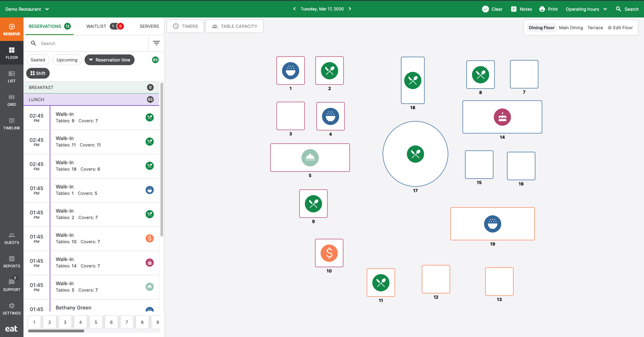Click the orange Reserve plus button
The image size is (644, 337).
12,29
